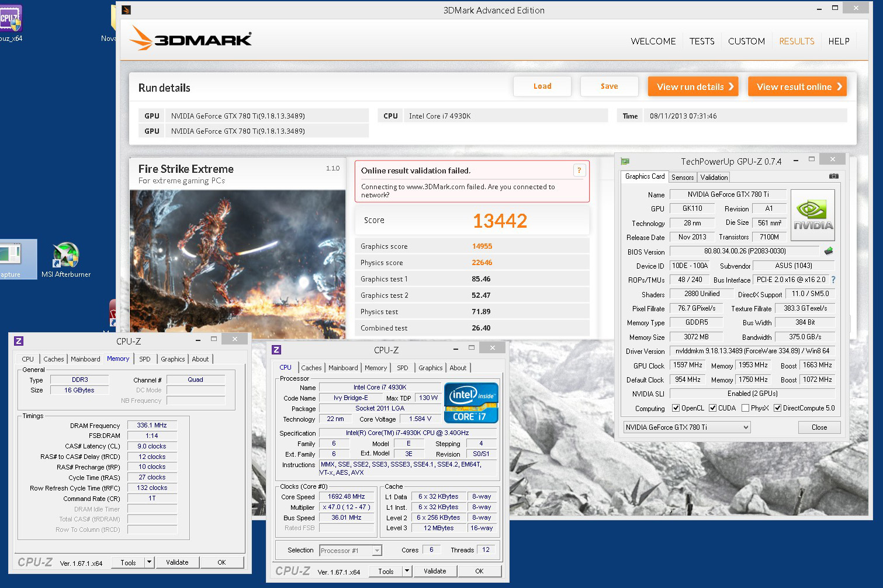Click the Load button in Run details
Image resolution: width=883 pixels, height=588 pixels.
(x=542, y=86)
